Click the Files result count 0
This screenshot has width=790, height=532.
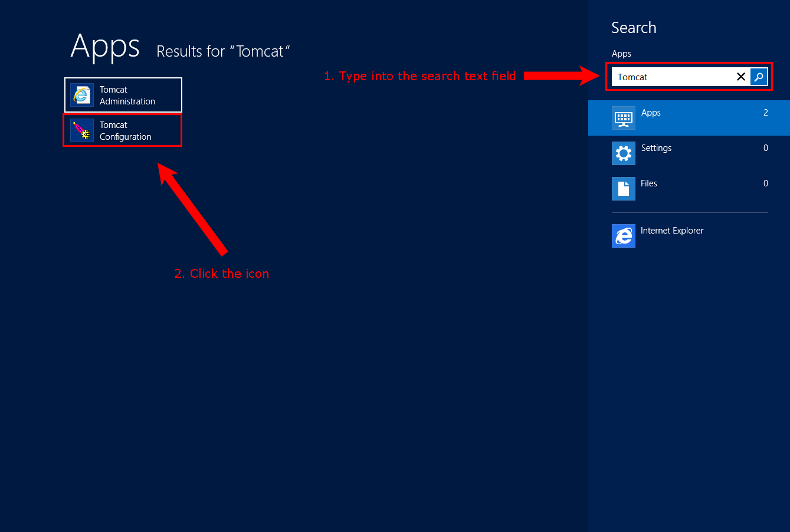[x=766, y=183]
